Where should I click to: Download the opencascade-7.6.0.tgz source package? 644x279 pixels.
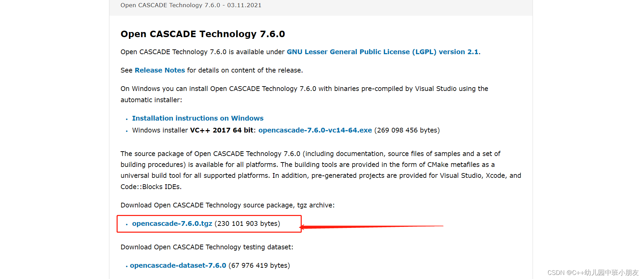tap(172, 223)
